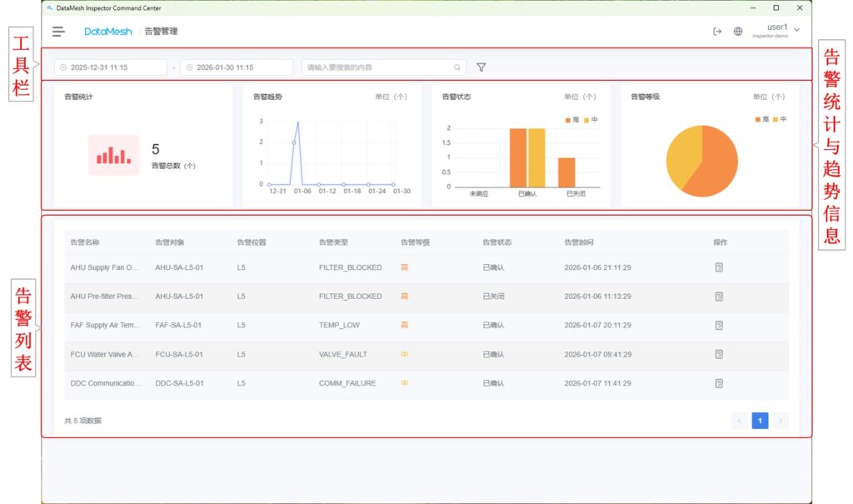Open the end date picker 2026-01-30
Screen dimensions: 853x504
(x=237, y=67)
